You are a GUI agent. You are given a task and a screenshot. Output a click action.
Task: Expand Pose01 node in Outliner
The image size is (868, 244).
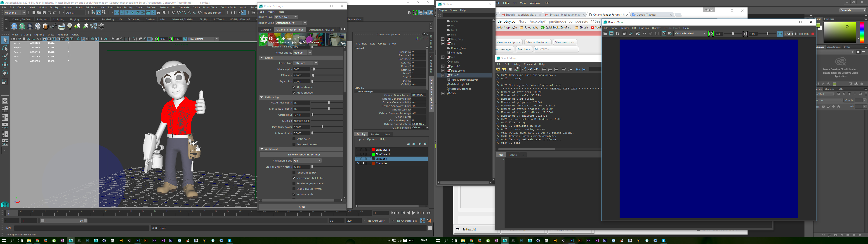pyautogui.click(x=443, y=75)
